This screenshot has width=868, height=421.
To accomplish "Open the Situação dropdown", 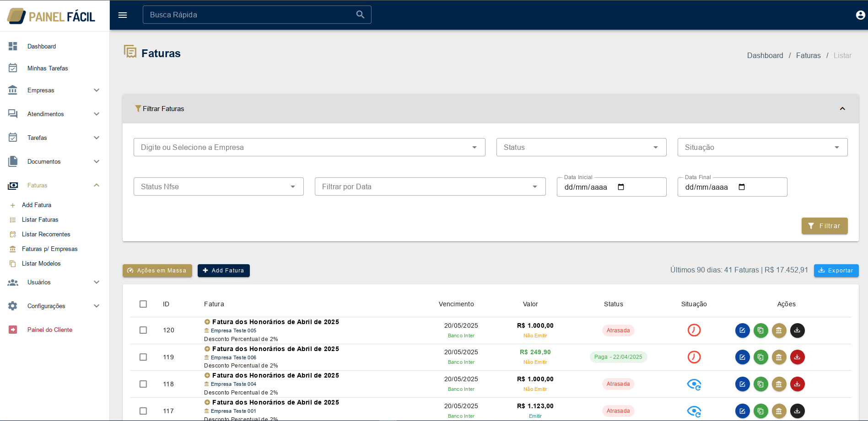I will pos(762,147).
